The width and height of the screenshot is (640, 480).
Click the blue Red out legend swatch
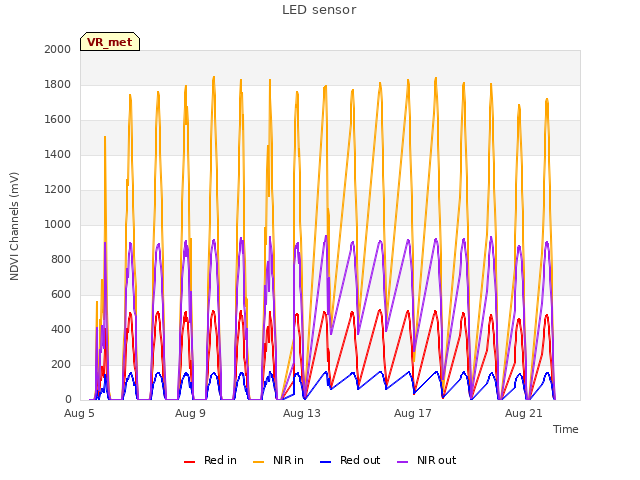click(x=325, y=462)
